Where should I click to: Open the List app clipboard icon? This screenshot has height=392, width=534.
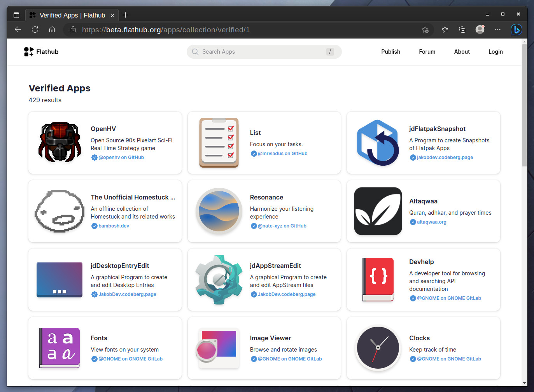click(x=219, y=143)
